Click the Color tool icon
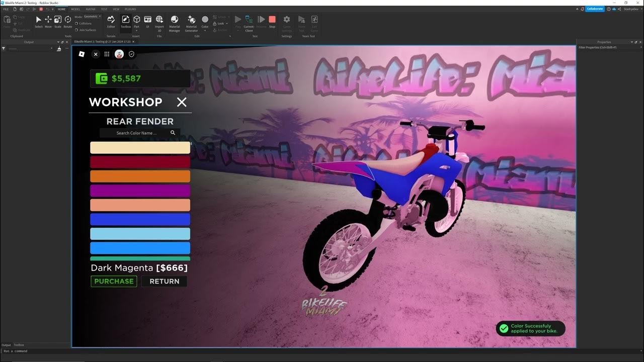This screenshot has width=644, height=362. pyautogui.click(x=205, y=20)
